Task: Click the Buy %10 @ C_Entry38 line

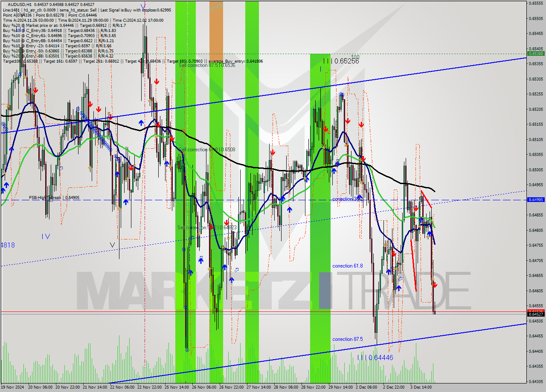Action: coord(59,30)
